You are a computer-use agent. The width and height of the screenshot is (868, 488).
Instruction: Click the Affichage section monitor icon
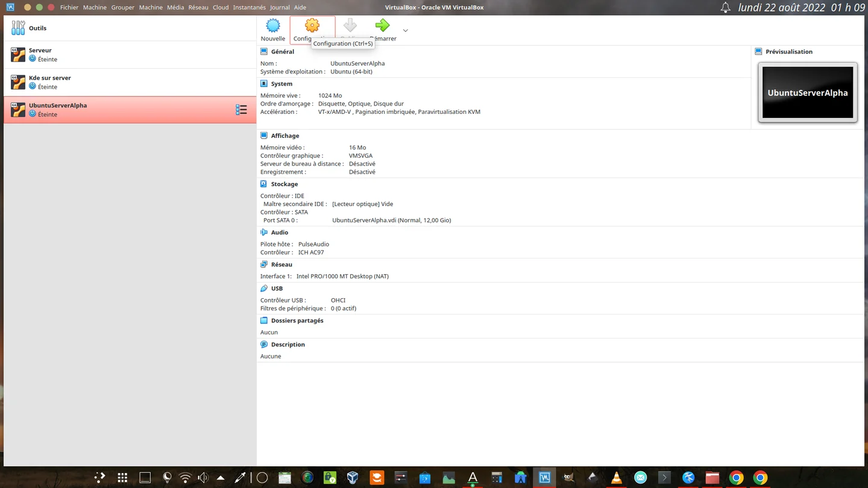[264, 136]
